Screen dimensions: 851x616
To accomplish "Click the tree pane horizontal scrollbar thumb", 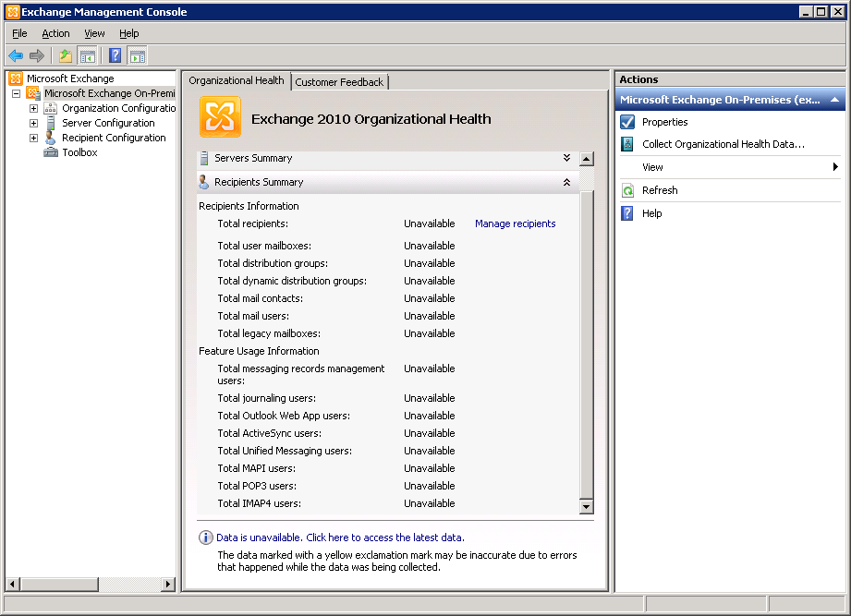I will (x=60, y=584).
